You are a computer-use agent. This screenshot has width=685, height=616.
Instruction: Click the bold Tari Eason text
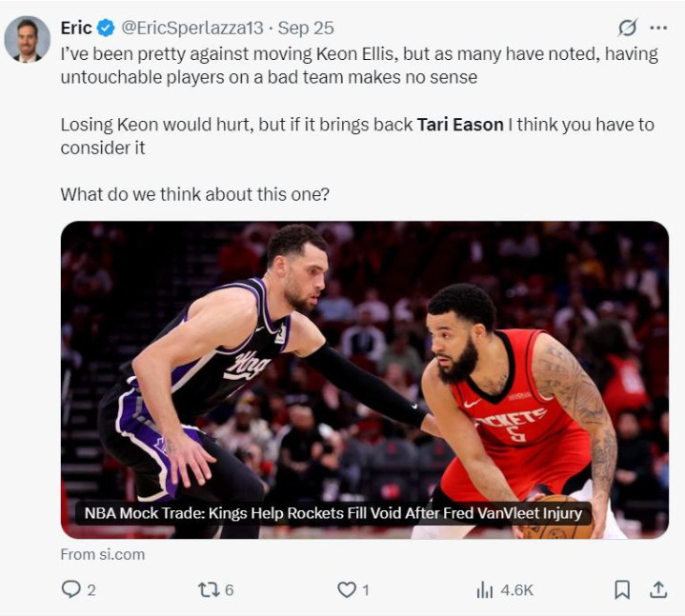click(x=460, y=125)
